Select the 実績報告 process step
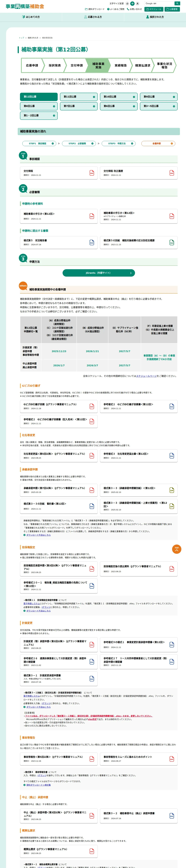 121,65
